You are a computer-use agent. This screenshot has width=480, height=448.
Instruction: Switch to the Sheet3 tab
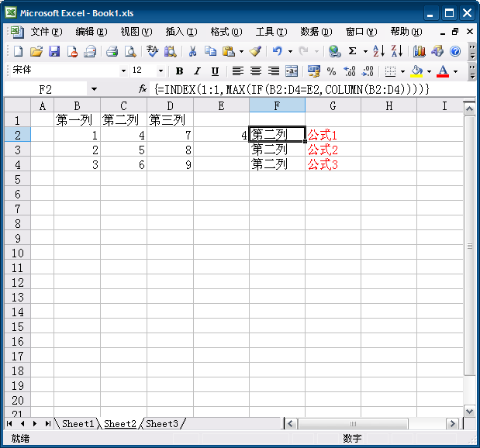pos(162,423)
